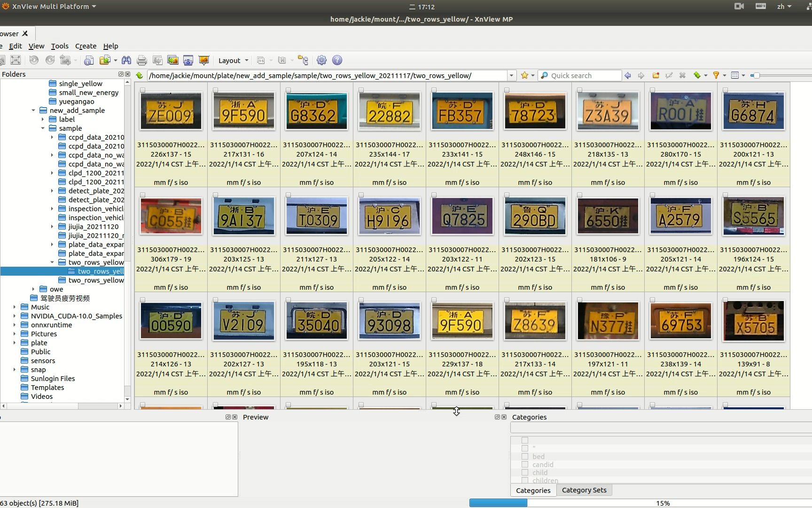This screenshot has height=508, width=812.
Task: Click the green up-folder arrow icon
Action: point(140,75)
